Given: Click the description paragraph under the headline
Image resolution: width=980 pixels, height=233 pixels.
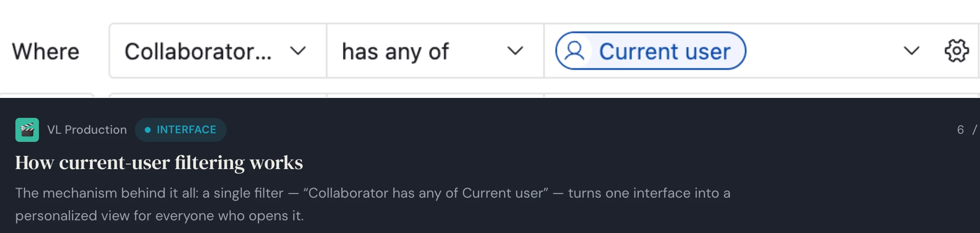Looking at the screenshot, I should [x=373, y=204].
